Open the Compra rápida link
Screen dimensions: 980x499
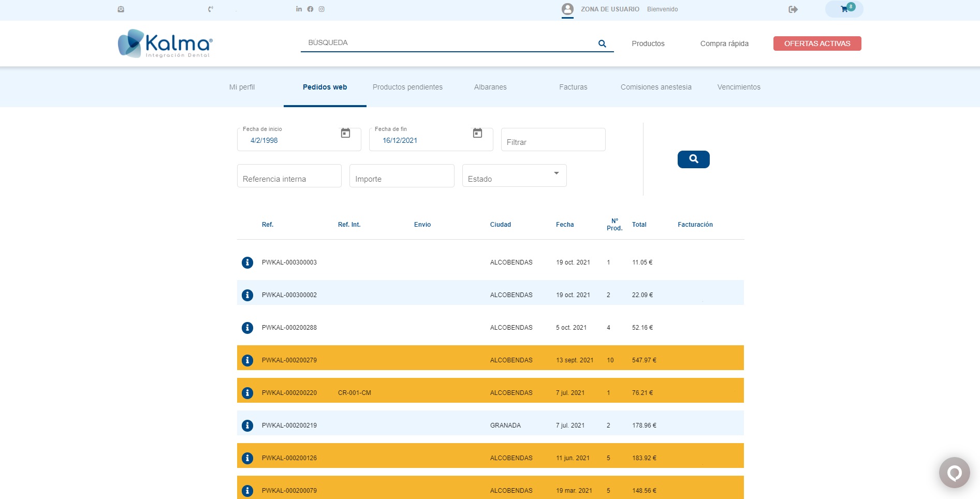[724, 43]
